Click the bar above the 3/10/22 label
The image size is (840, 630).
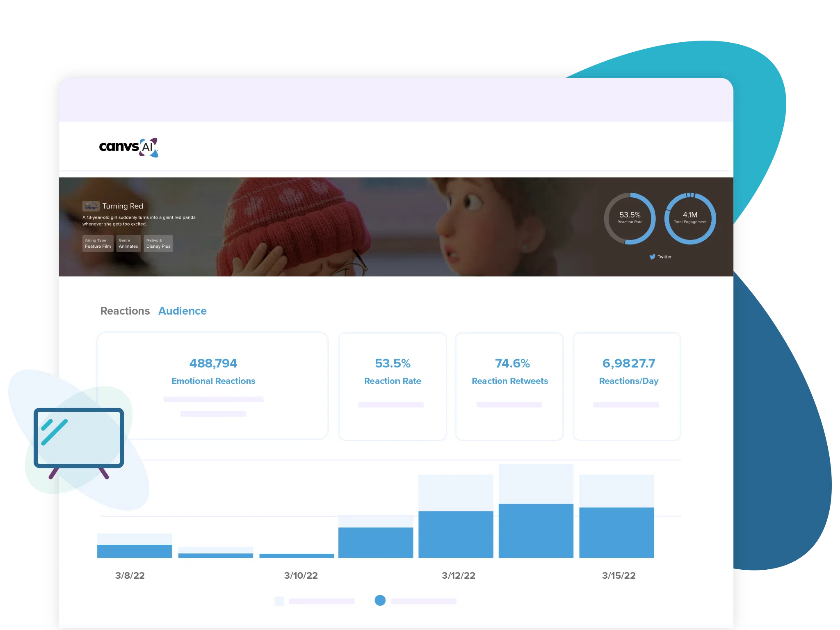click(x=297, y=556)
